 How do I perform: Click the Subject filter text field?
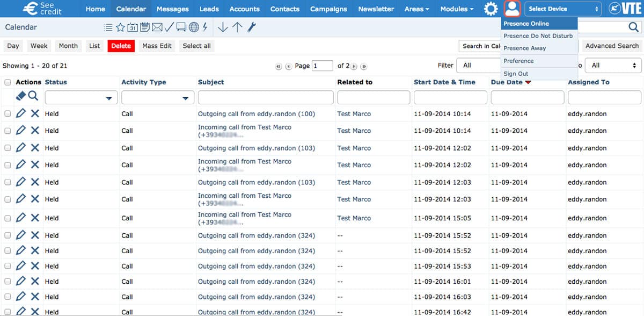tap(266, 97)
